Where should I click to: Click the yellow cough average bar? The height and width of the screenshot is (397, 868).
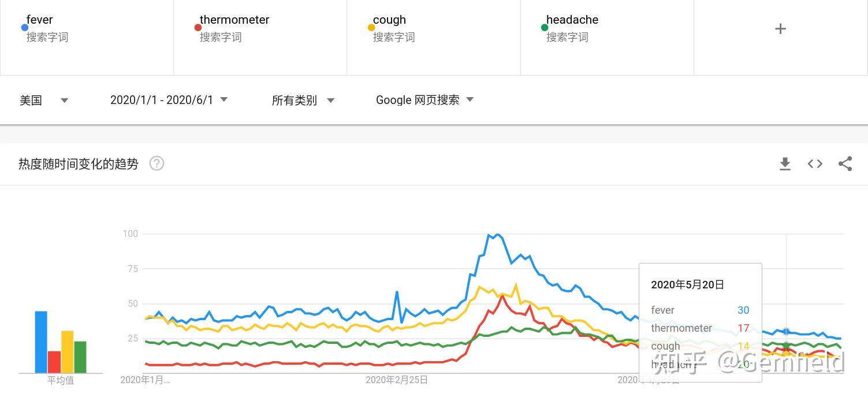68,352
